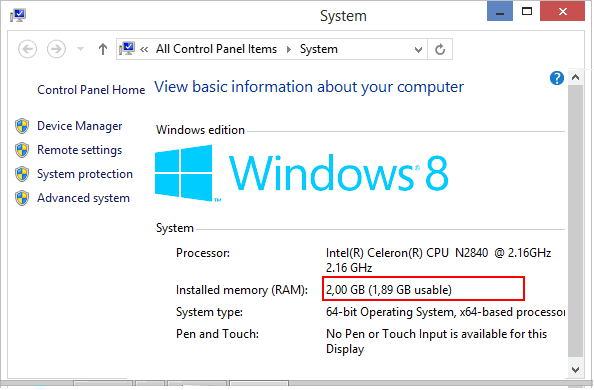Open Control Panel Home
Screen dimensions: 594x390
91,90
